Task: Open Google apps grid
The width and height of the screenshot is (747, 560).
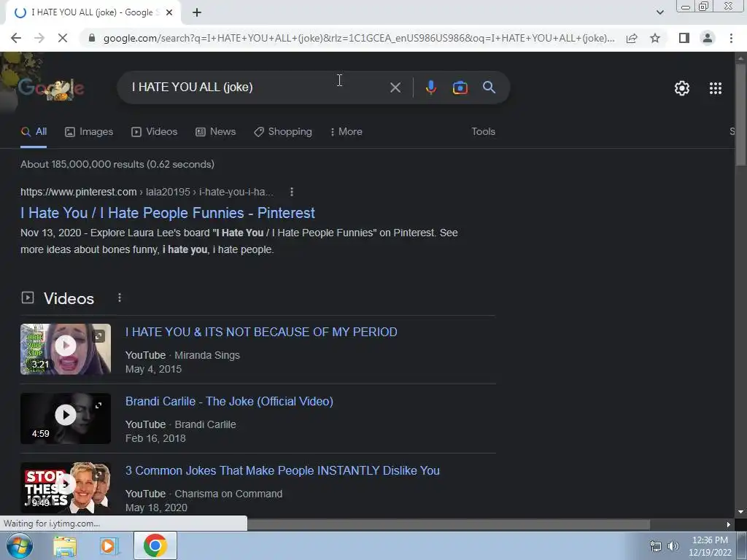Action: click(715, 88)
